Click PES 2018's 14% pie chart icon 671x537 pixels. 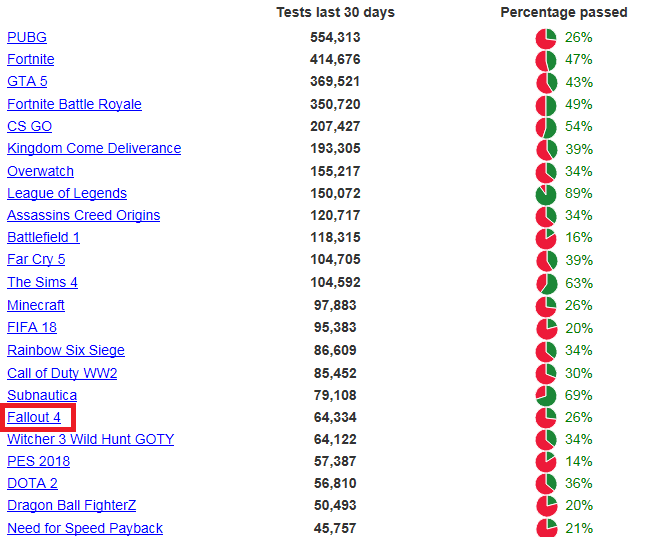546,462
